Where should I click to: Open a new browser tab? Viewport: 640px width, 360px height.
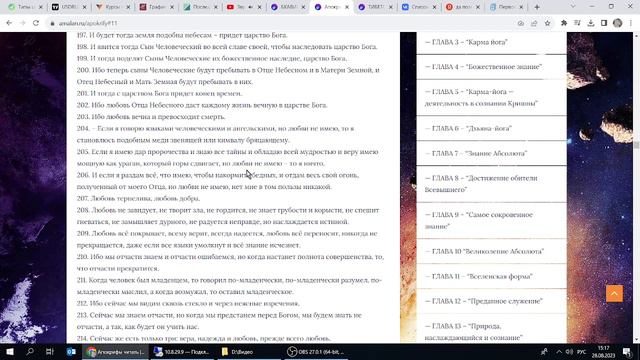[x=537, y=7]
